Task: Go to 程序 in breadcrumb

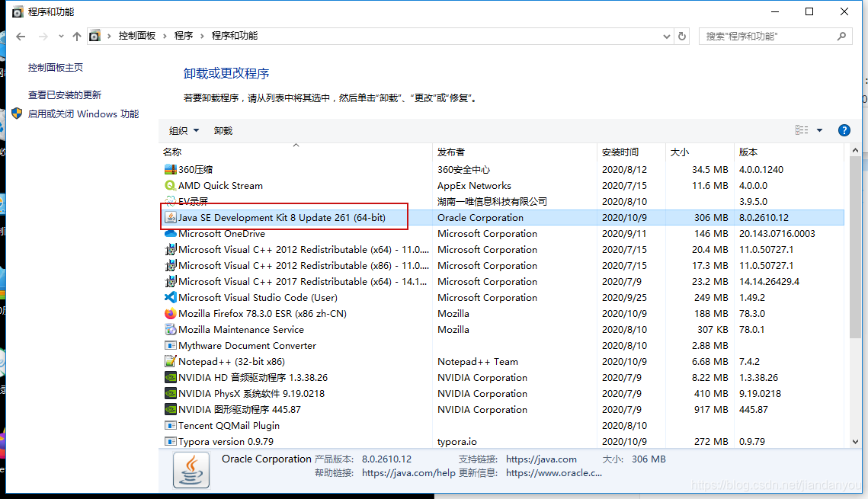Action: (x=184, y=36)
